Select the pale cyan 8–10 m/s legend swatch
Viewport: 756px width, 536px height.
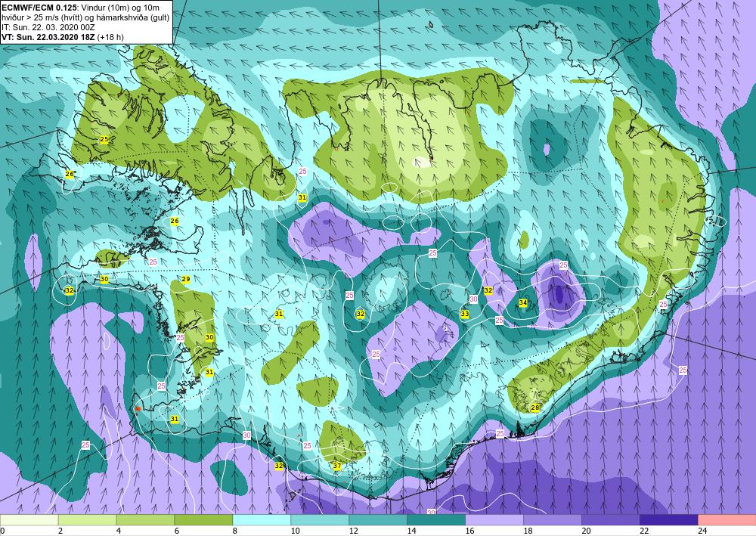pyautogui.click(x=262, y=520)
